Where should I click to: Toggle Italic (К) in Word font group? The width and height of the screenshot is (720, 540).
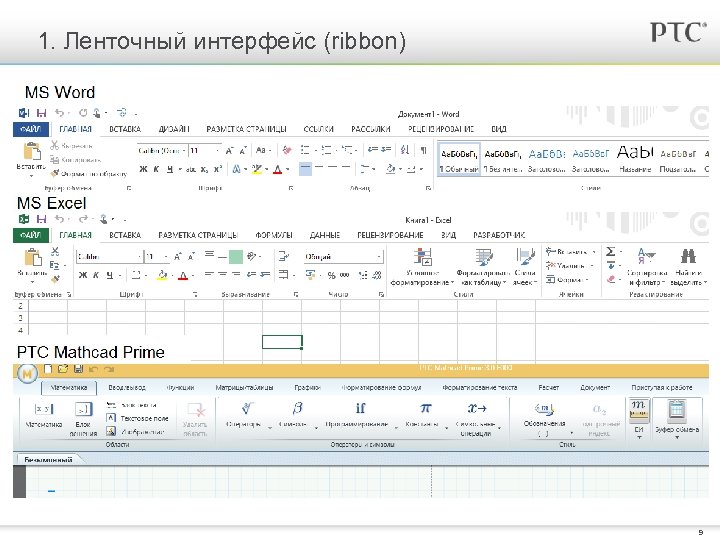click(x=156, y=169)
